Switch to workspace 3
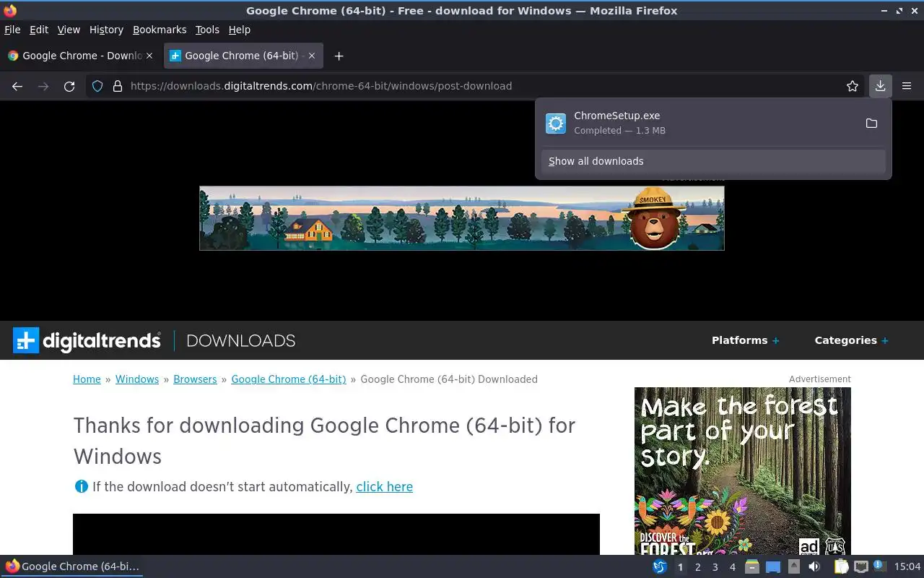 tap(715, 567)
